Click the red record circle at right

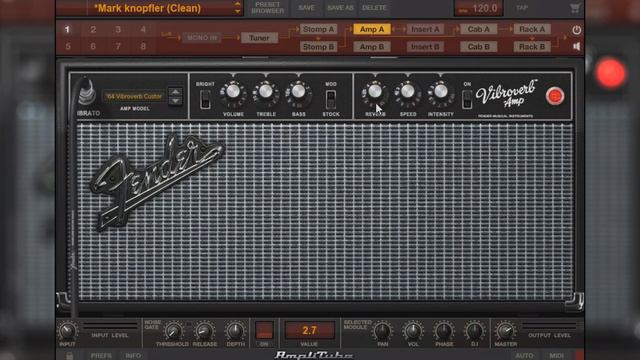[x=610, y=73]
